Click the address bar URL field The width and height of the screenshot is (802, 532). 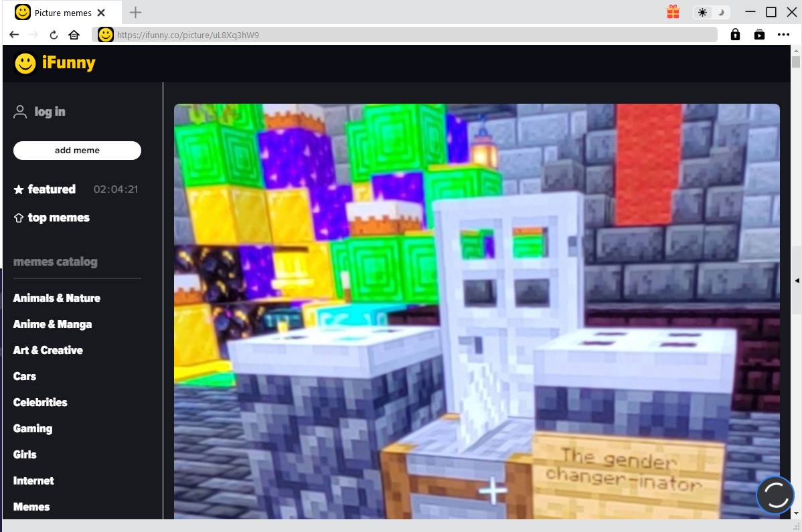click(415, 35)
